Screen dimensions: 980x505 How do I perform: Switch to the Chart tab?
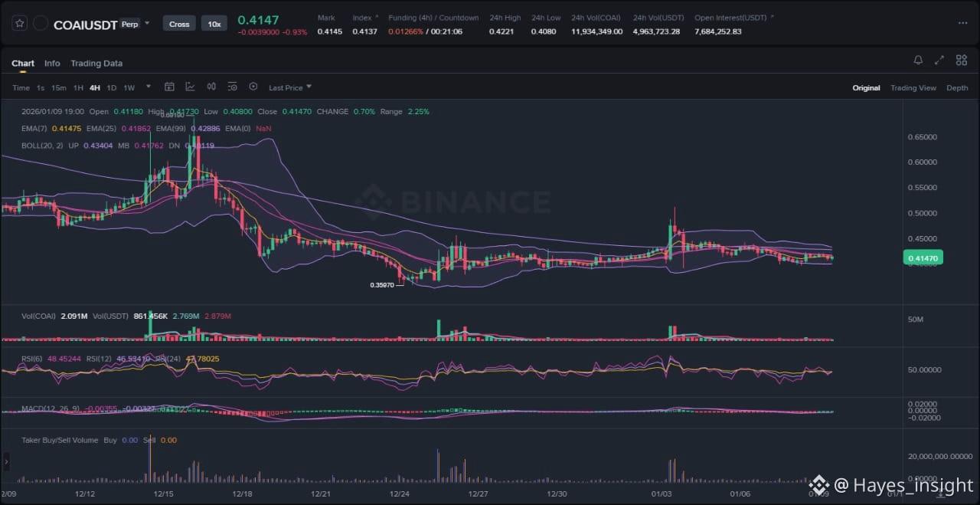[x=23, y=64]
